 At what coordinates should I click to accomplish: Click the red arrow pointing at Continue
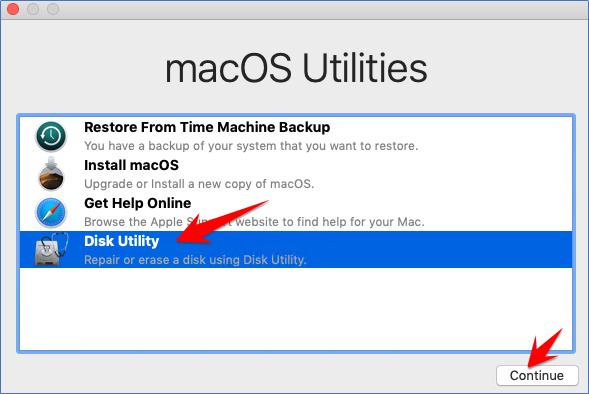[x=545, y=347]
